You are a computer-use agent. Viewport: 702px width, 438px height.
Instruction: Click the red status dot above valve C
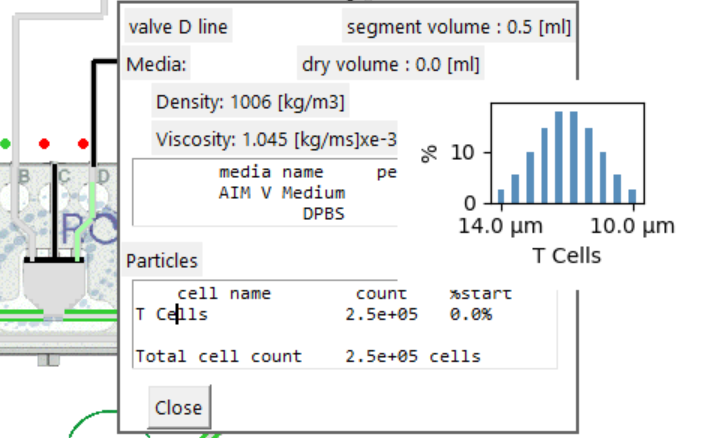(44, 143)
